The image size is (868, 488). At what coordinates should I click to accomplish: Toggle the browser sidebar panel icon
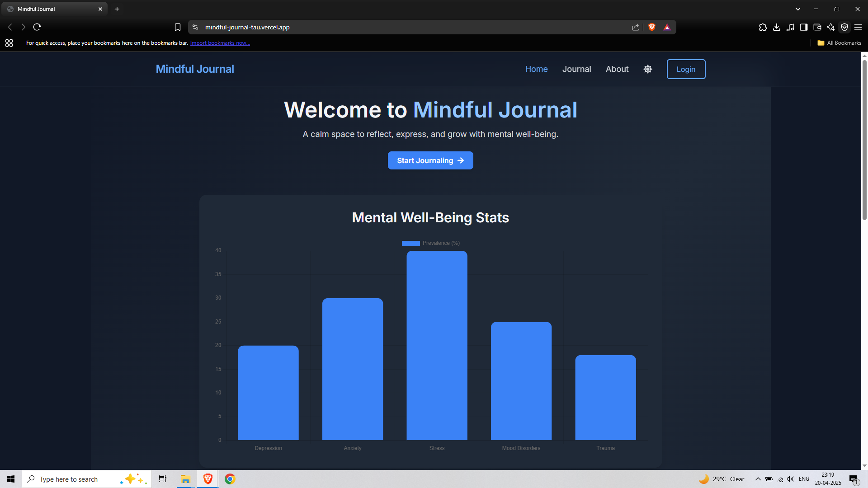(x=803, y=27)
